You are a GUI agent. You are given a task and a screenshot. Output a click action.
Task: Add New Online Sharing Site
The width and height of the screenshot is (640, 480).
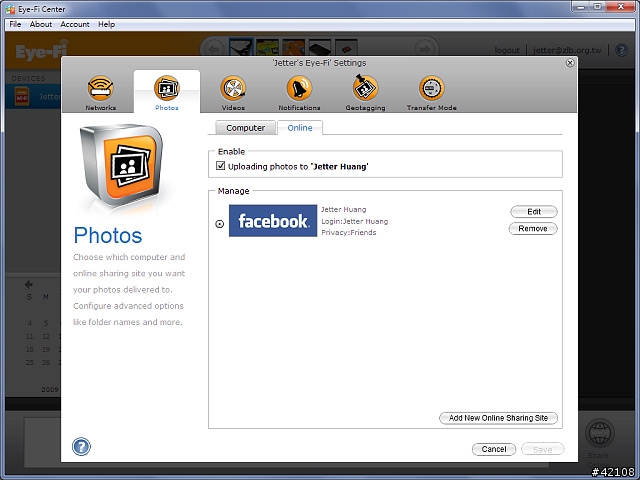tap(498, 418)
